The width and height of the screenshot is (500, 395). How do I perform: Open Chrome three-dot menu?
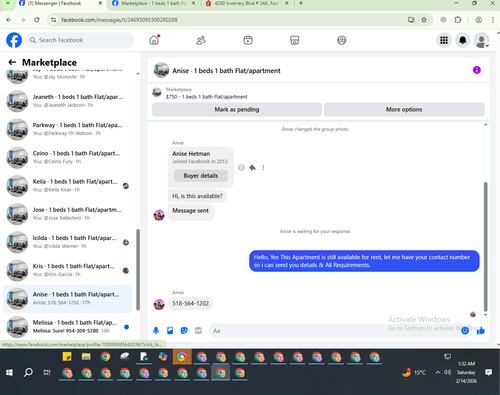point(493,20)
